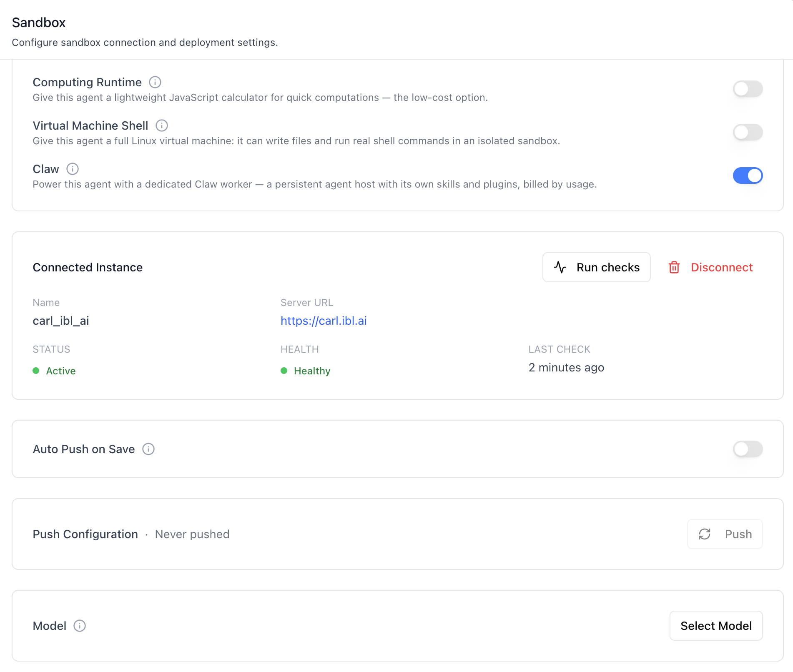Enable the Computing Runtime toggle
This screenshot has height=672, width=793.
tap(748, 89)
